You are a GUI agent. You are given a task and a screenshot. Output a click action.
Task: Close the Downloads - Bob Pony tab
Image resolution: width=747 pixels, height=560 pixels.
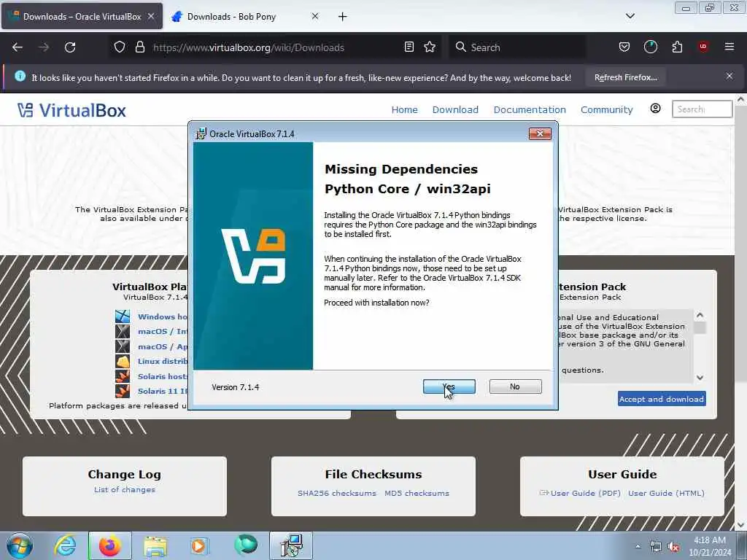[315, 16]
